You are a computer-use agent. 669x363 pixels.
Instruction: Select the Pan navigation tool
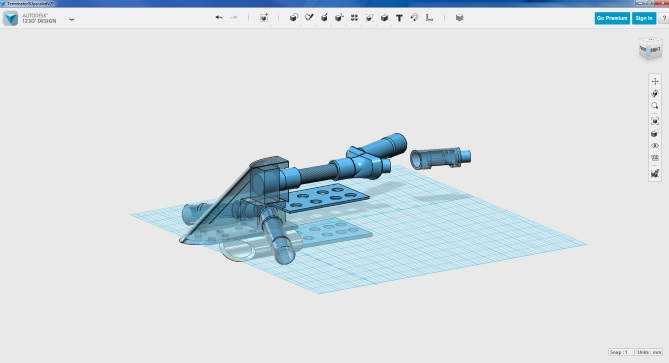tap(655, 81)
